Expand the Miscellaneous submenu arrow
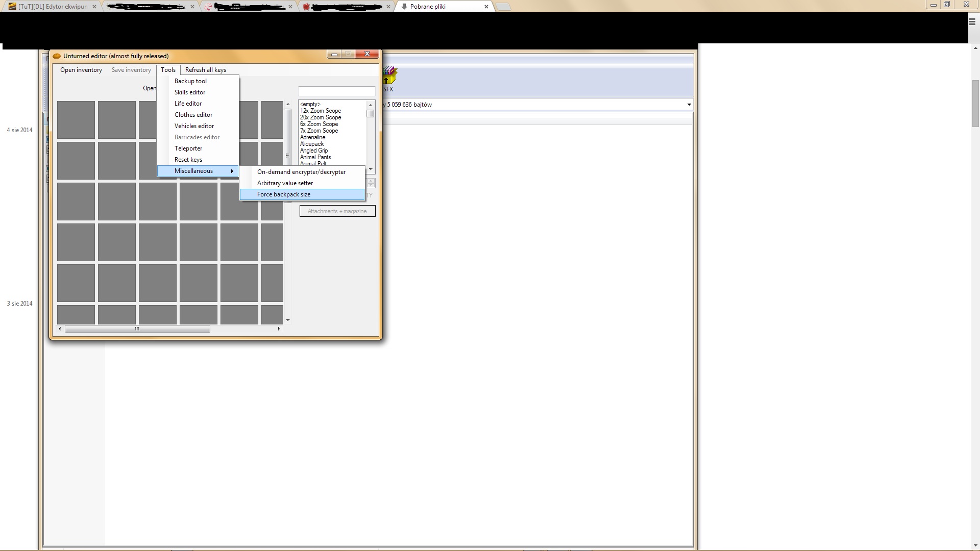The height and width of the screenshot is (551, 980). coord(232,171)
